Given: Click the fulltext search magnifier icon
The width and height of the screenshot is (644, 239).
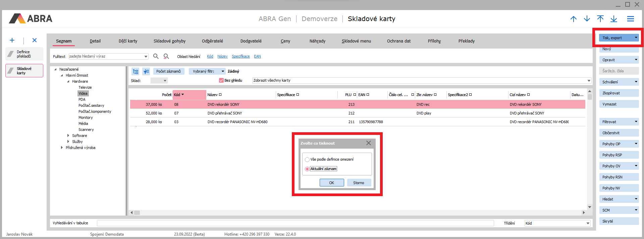Looking at the screenshot, I should pos(156,56).
